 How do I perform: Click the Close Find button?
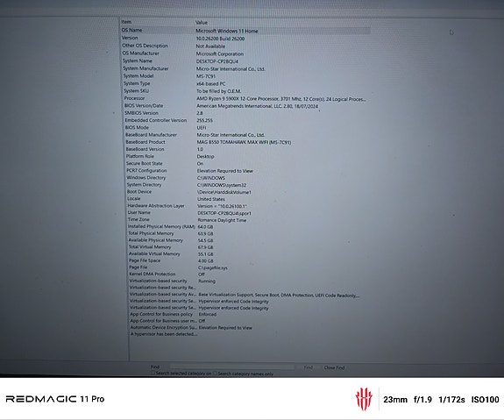click(x=334, y=367)
